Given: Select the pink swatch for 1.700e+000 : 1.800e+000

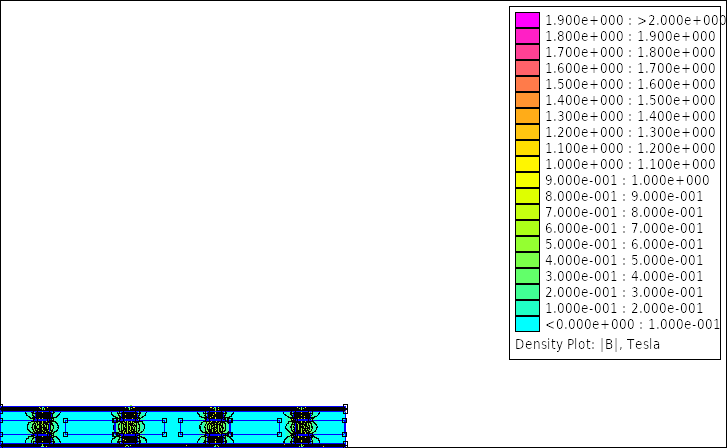Looking at the screenshot, I should pos(527,52).
